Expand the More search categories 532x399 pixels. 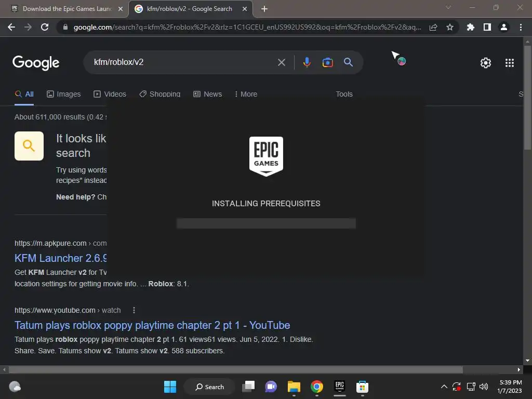[246, 95]
